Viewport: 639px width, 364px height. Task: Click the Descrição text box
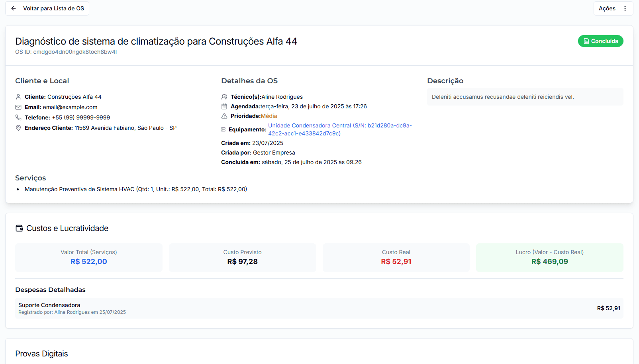pos(525,97)
